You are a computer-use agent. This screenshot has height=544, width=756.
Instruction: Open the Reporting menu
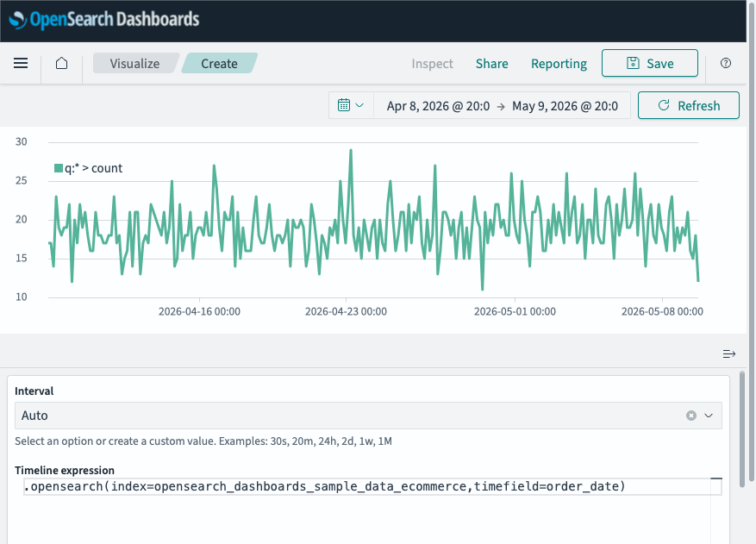(559, 63)
